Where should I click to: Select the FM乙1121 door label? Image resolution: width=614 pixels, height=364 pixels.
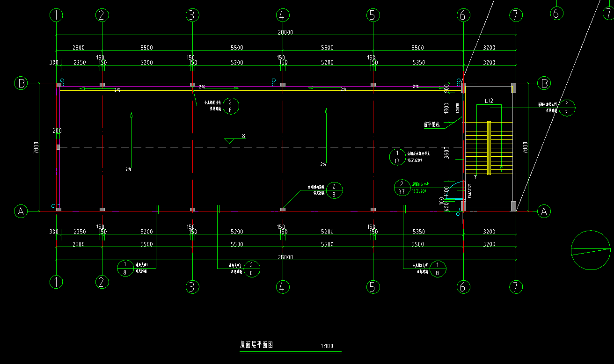[469, 191]
